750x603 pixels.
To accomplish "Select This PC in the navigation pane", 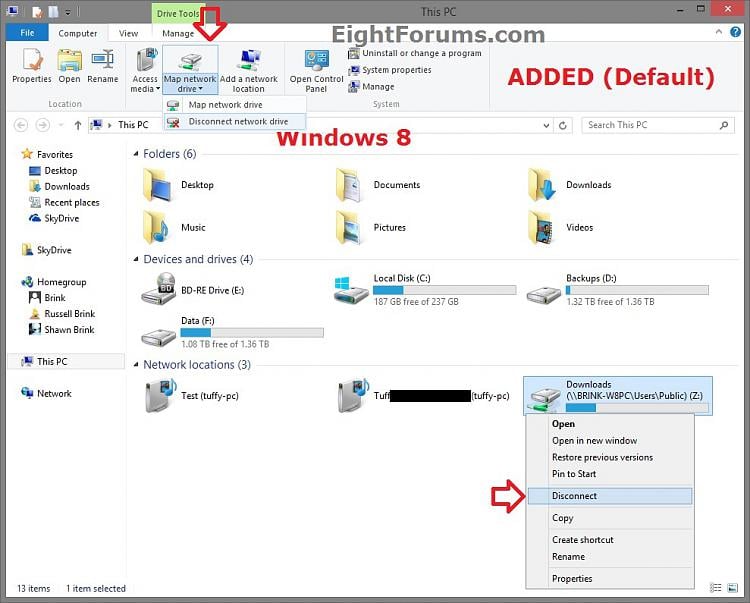I will (66, 362).
